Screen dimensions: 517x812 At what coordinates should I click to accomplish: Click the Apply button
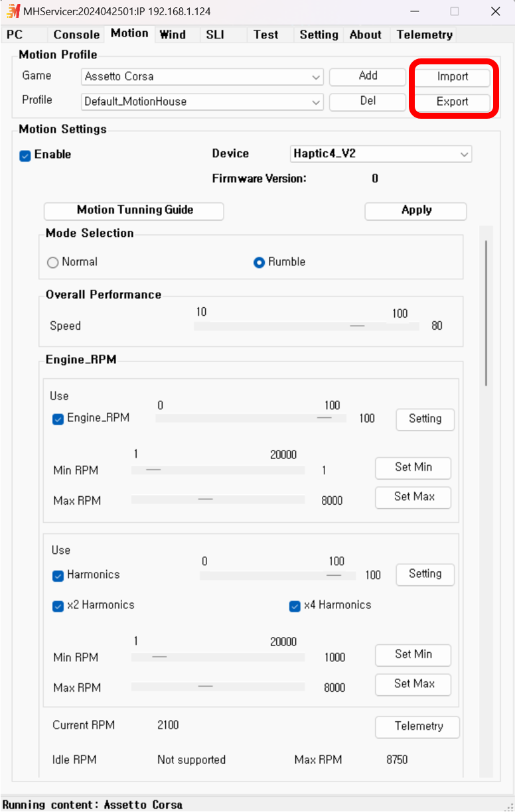click(416, 211)
